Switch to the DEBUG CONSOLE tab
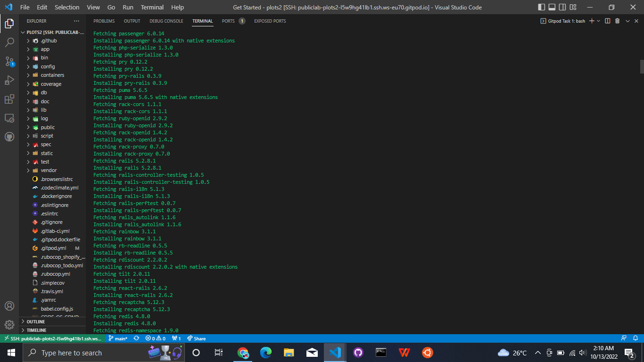This screenshot has height=362, width=644. pyautogui.click(x=166, y=21)
